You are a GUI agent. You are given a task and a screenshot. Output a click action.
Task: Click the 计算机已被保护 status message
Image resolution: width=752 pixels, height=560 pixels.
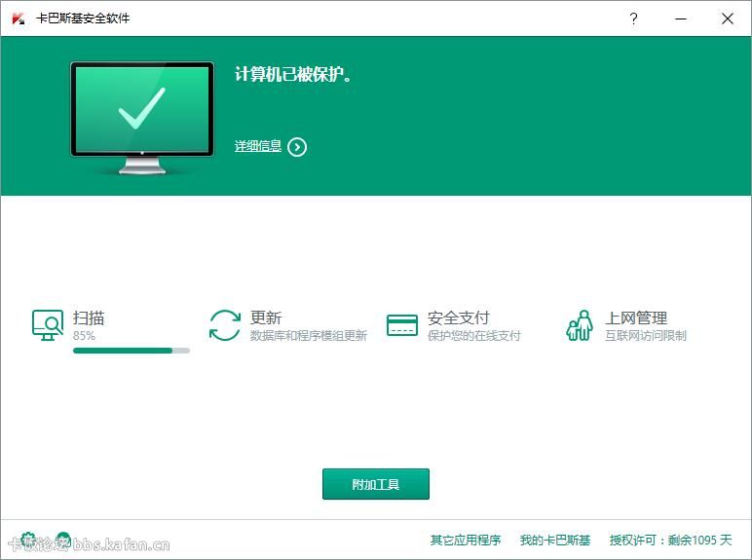[x=293, y=74]
